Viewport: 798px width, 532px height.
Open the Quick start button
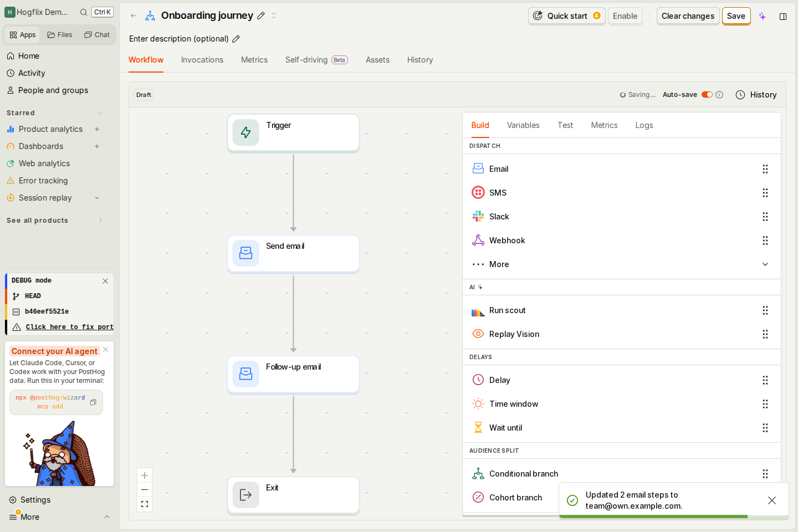(x=566, y=16)
